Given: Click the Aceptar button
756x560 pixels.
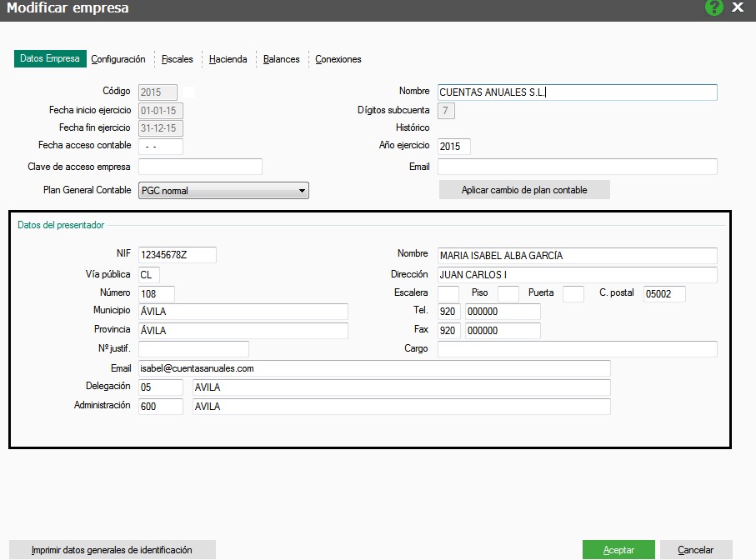Looking at the screenshot, I should tap(618, 550).
